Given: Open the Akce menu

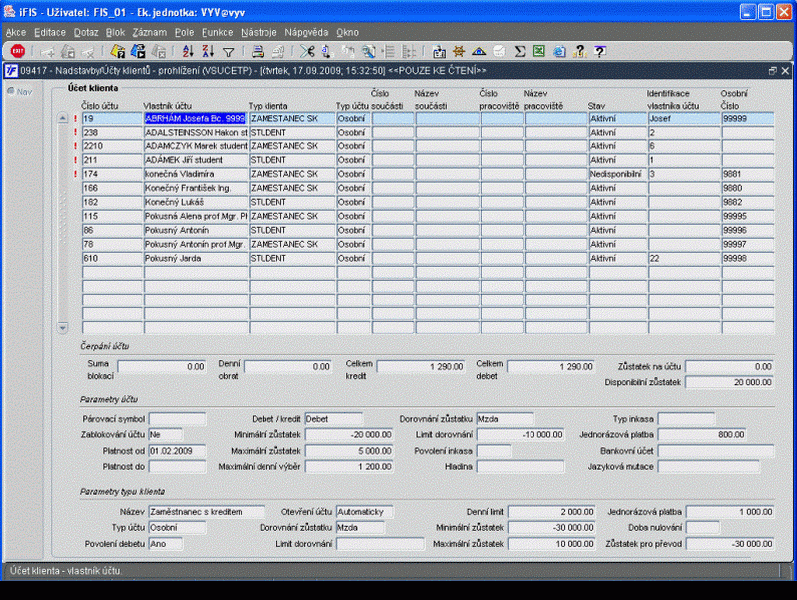Looking at the screenshot, I should [16, 33].
